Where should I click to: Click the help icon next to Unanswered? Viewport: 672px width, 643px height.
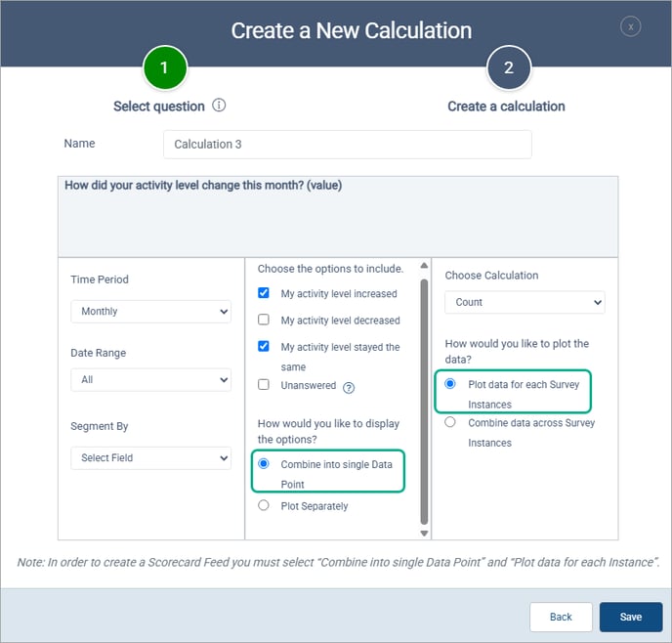(349, 387)
